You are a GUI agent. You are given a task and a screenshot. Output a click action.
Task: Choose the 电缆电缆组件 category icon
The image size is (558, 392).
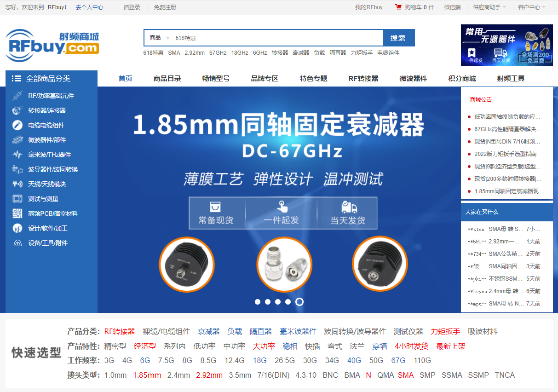pyautogui.click(x=17, y=125)
